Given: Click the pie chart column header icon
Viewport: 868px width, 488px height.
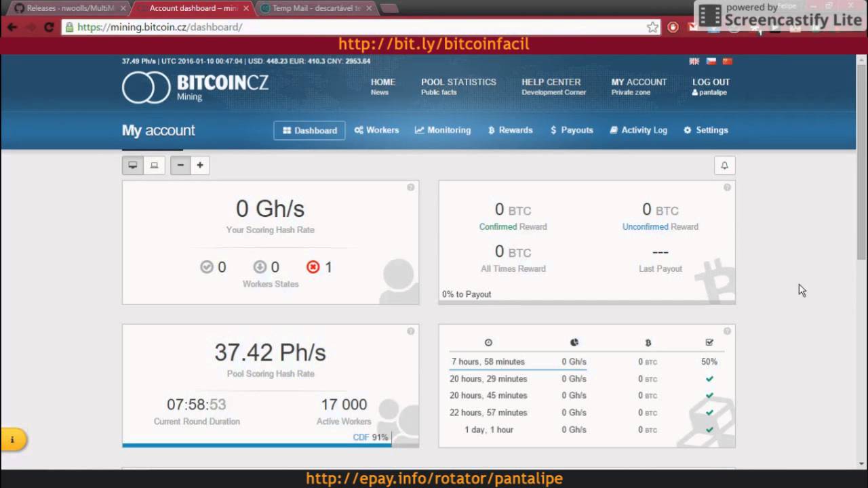Looking at the screenshot, I should [574, 343].
